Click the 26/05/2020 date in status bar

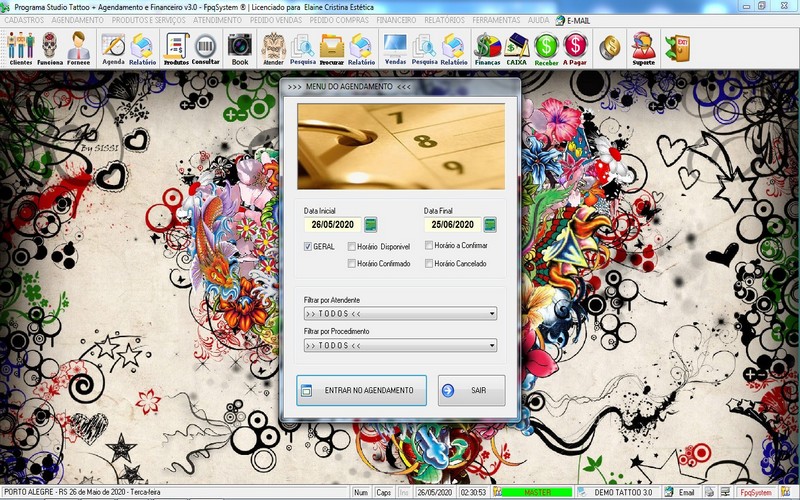[x=435, y=492]
